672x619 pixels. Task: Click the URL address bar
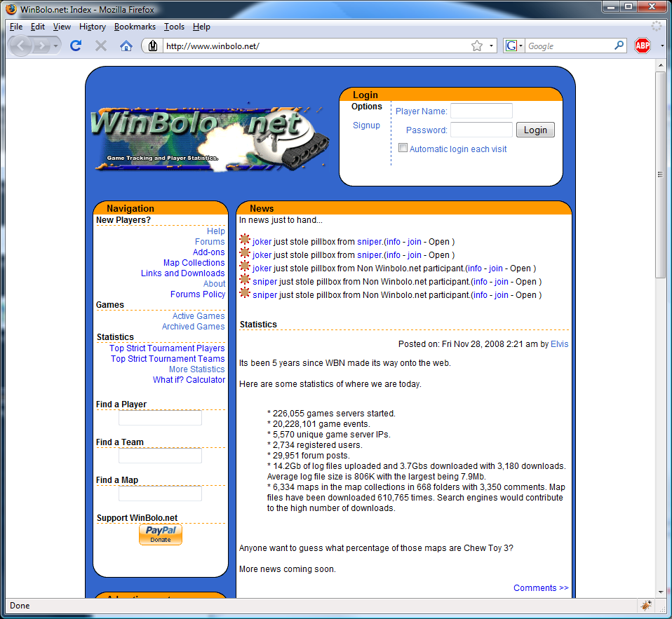(317, 46)
